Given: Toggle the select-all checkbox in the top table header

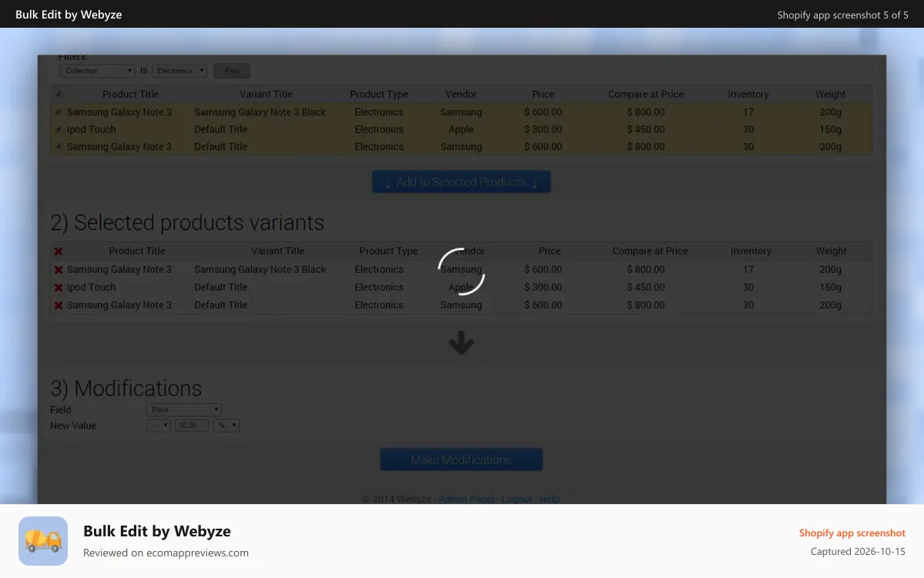Looking at the screenshot, I should pyautogui.click(x=59, y=94).
